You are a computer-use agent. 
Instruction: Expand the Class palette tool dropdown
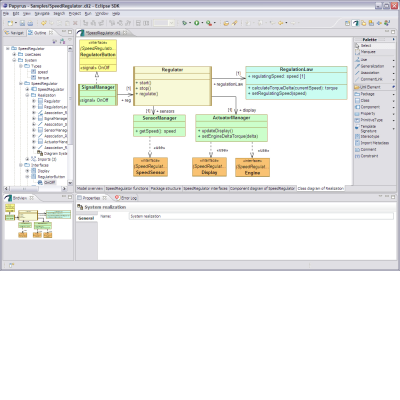[x=393, y=101]
